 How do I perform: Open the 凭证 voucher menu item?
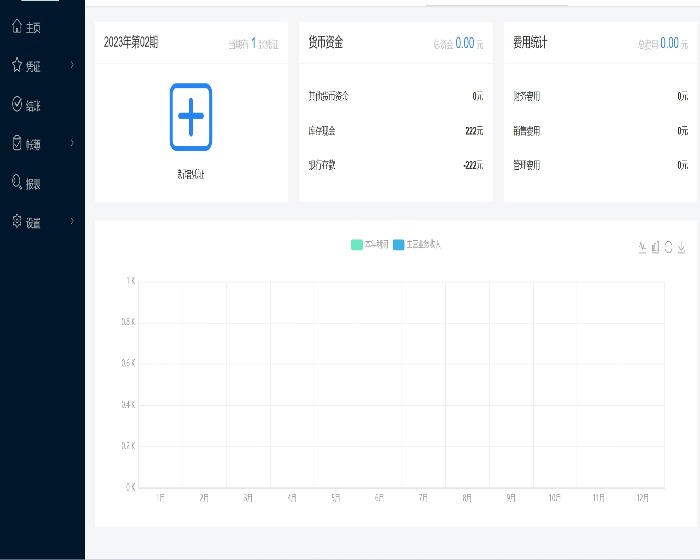pyautogui.click(x=26, y=66)
